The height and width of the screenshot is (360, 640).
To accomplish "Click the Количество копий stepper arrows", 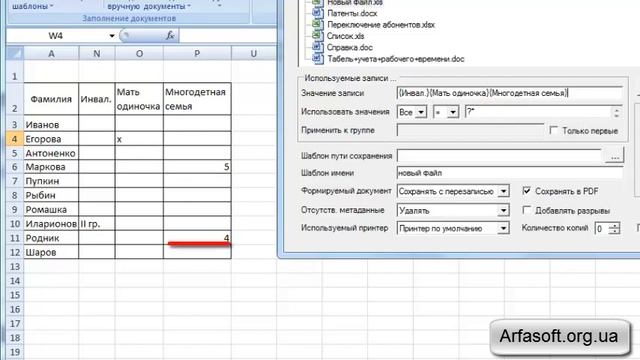I will 614,228.
